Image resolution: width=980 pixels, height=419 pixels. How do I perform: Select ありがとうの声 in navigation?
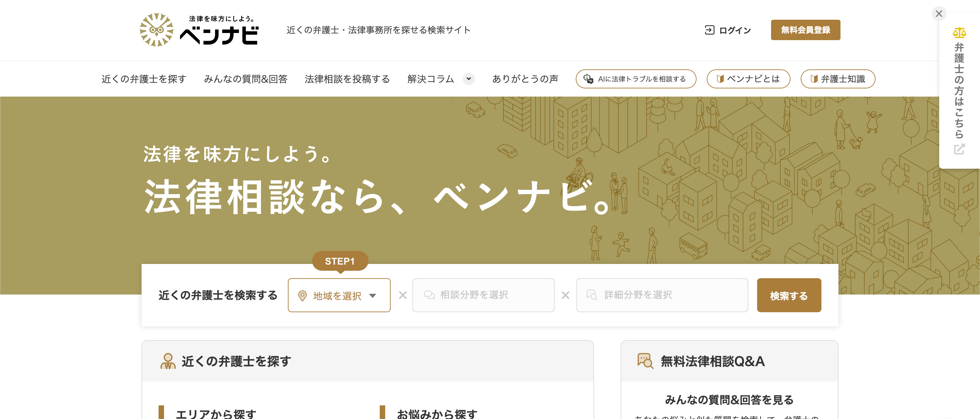click(x=525, y=79)
